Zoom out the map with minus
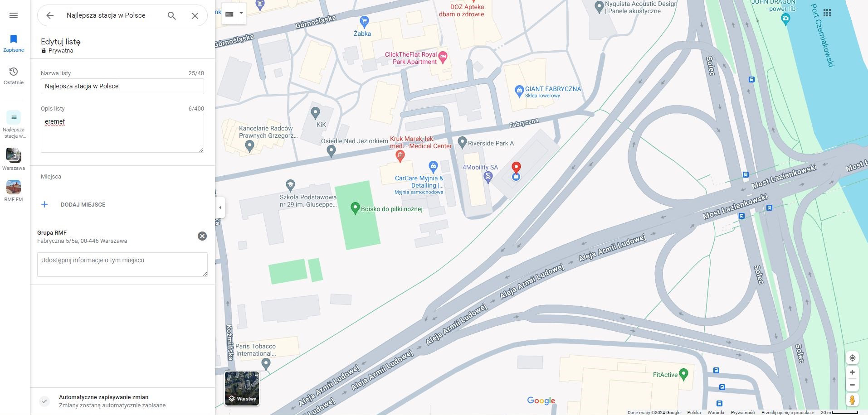This screenshot has width=868, height=415. 852,385
